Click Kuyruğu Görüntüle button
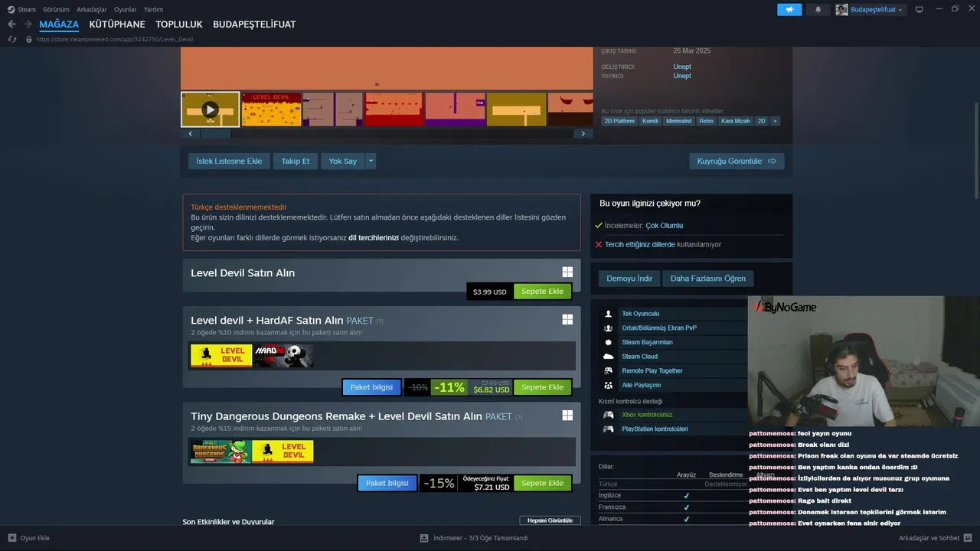 [737, 161]
